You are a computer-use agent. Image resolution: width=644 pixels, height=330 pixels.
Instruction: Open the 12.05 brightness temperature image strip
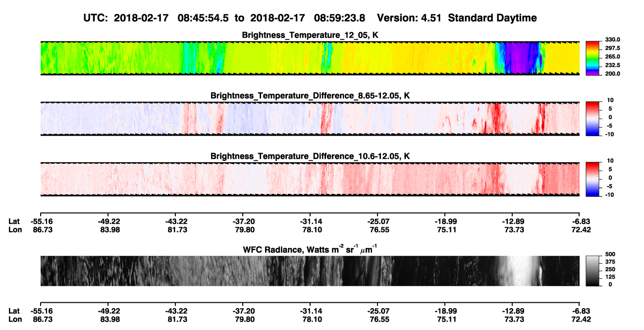pos(310,58)
